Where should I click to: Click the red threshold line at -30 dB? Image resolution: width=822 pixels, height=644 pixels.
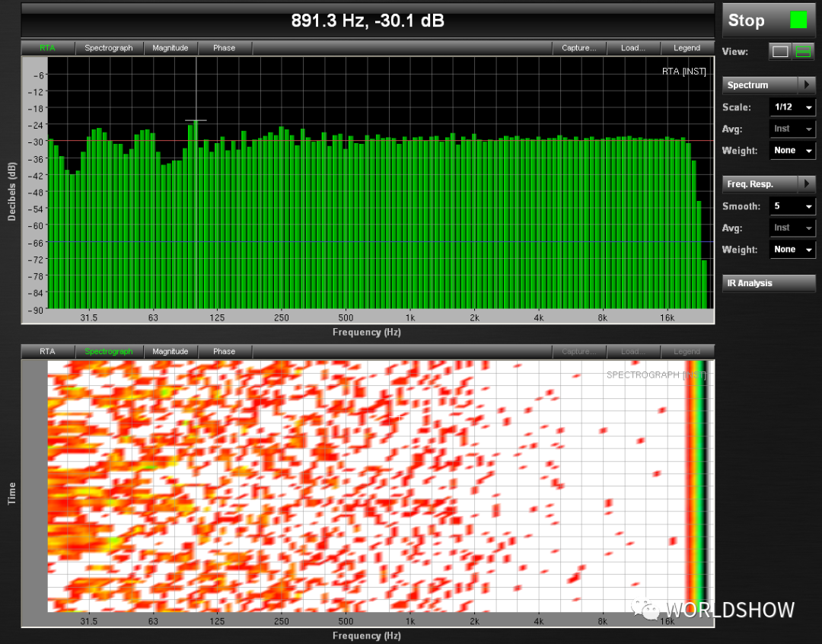click(x=381, y=141)
